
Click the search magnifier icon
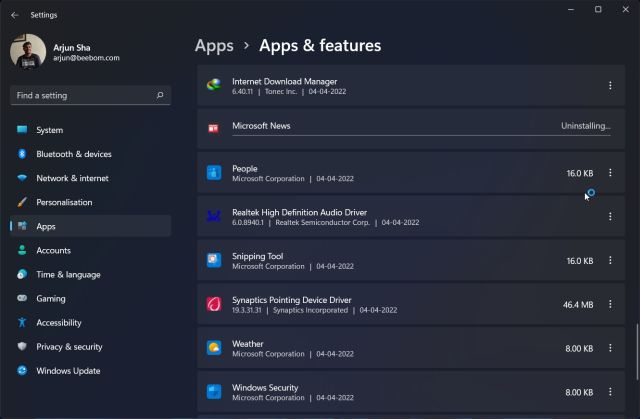click(x=160, y=96)
